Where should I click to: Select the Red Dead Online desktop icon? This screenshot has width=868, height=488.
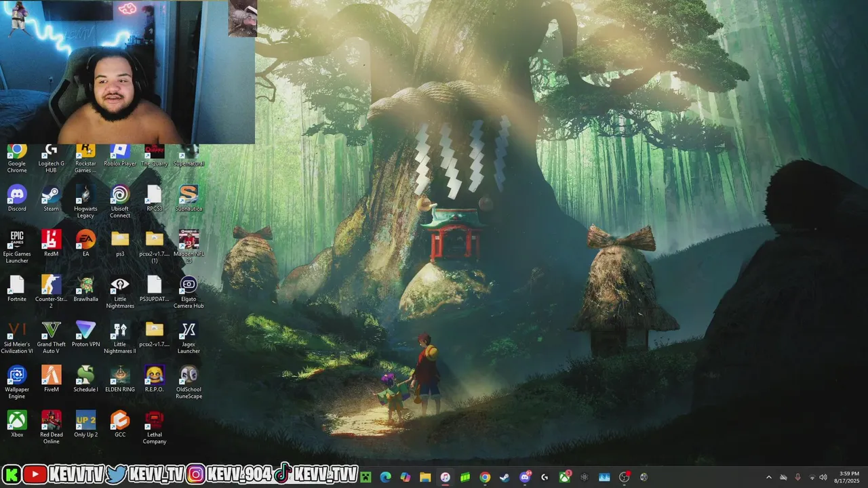click(x=51, y=427)
